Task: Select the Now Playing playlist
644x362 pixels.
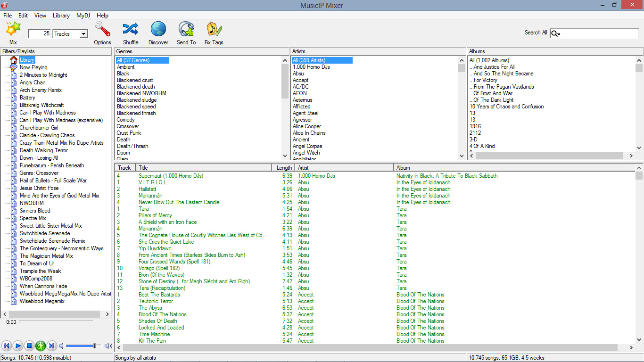Action: coord(33,67)
